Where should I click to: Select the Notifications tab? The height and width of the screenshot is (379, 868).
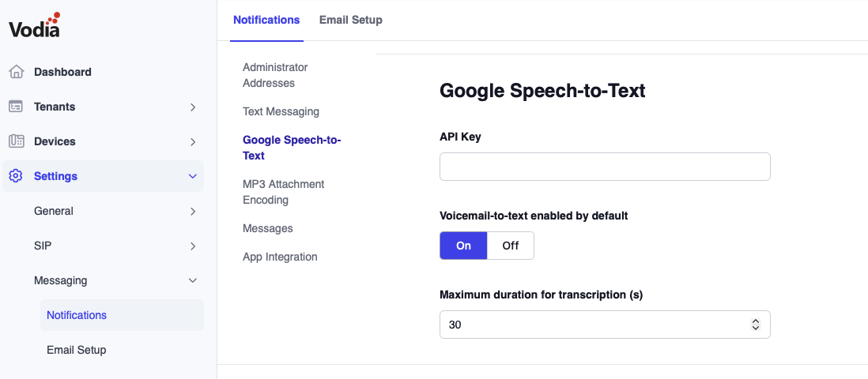[266, 20]
